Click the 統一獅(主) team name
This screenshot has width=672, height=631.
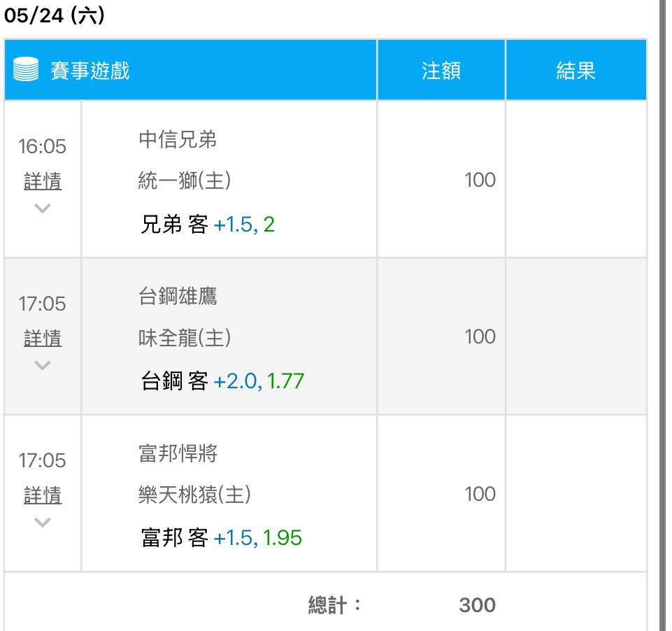[185, 181]
